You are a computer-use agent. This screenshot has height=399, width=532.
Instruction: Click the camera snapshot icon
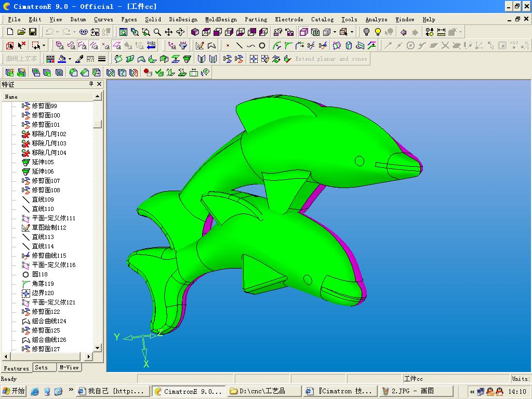pos(289,32)
